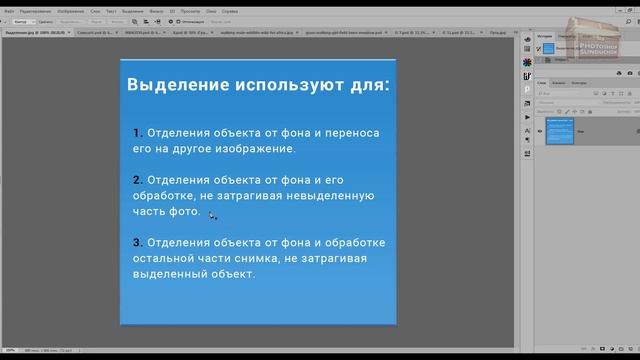Switch to the Каналы tab
640x360 pixels.
[x=558, y=83]
